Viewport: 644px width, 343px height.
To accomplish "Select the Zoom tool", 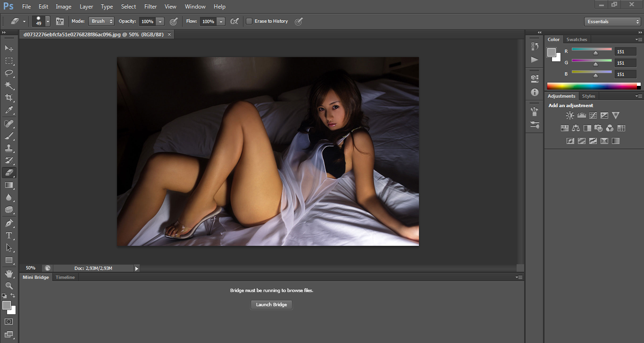I will [x=8, y=286].
